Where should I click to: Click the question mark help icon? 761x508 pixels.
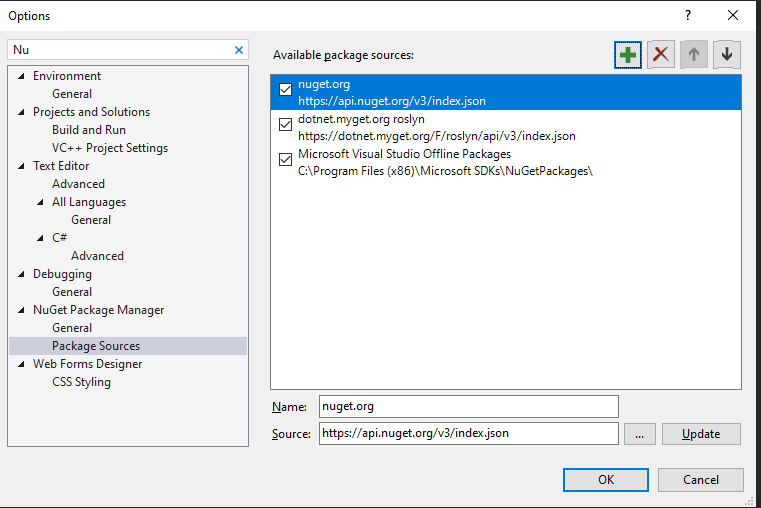pyautogui.click(x=687, y=15)
